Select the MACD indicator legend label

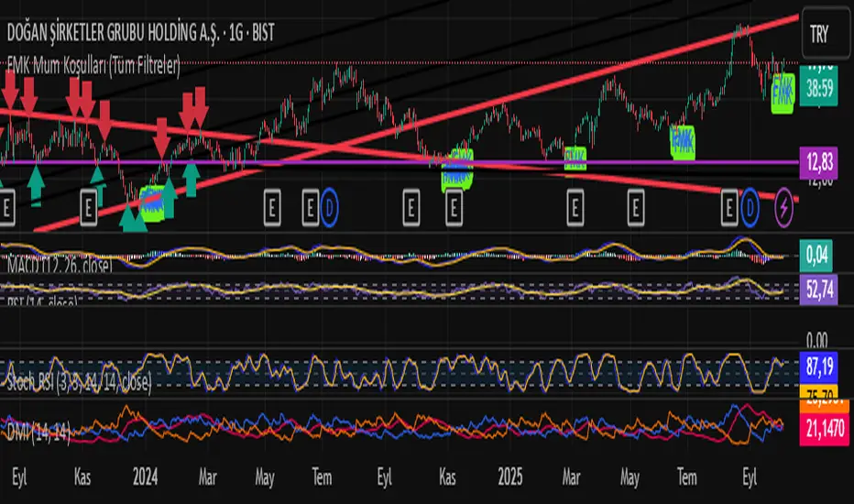coord(60,265)
